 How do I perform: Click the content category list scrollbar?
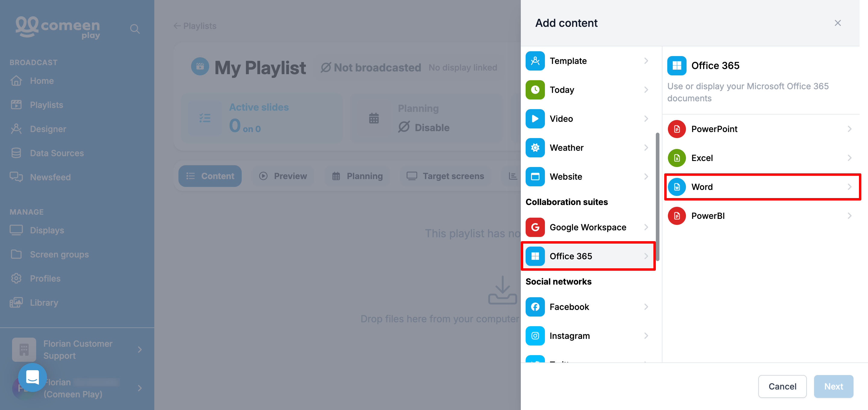657,197
